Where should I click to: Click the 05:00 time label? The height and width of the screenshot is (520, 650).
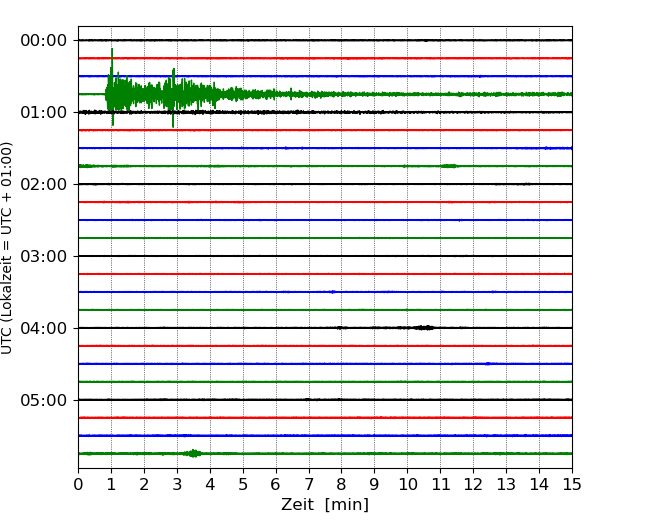[43, 400]
